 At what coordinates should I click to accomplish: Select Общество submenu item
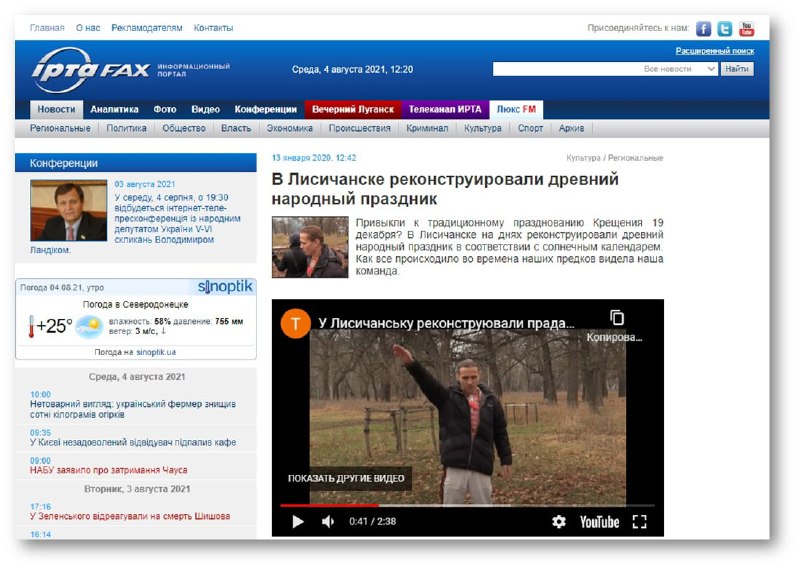pyautogui.click(x=184, y=129)
